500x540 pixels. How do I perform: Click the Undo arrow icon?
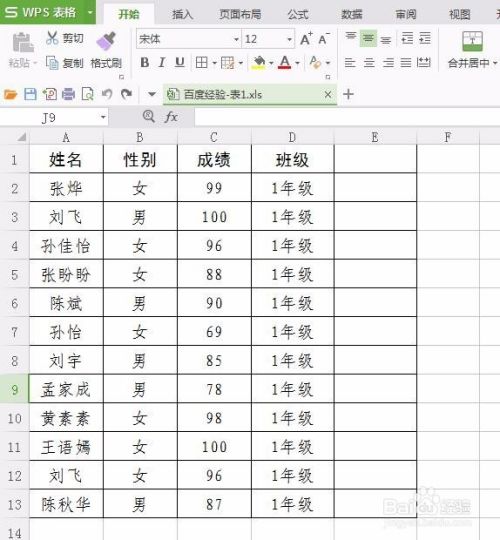click(107, 94)
